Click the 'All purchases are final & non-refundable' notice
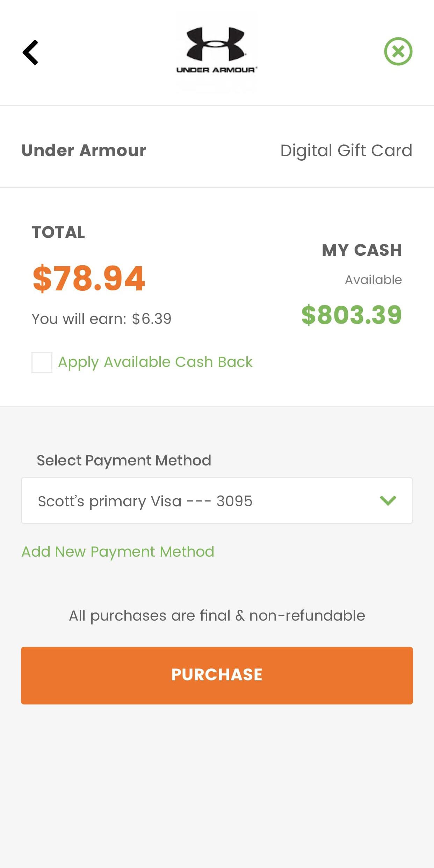The image size is (434, 868). 217,615
